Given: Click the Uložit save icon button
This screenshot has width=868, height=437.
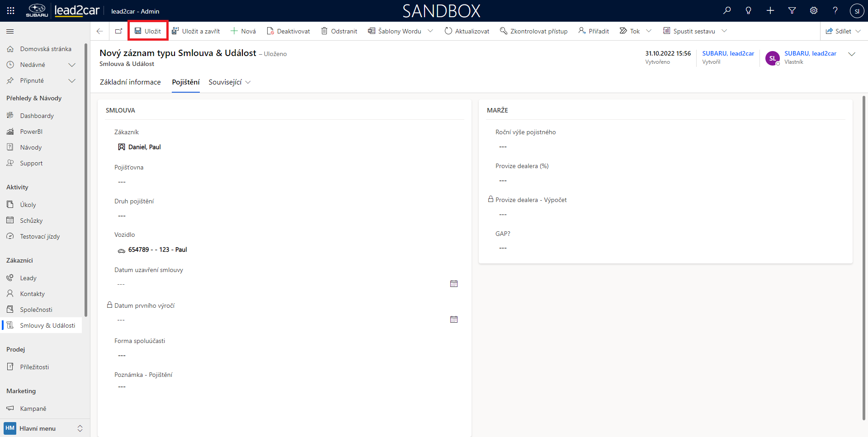Looking at the screenshot, I should point(148,31).
